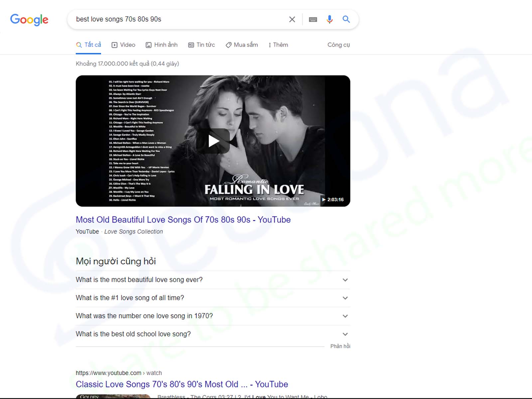Viewport: 532px width, 399px height.
Task: Click the 2:03:16 video duration badge
Action: [333, 199]
